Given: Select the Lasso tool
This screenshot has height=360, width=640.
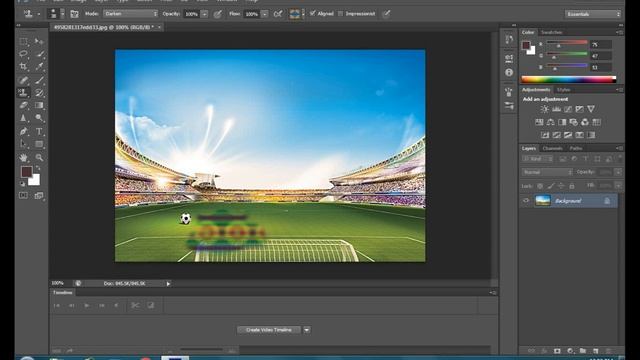Looking at the screenshot, I should point(24,54).
